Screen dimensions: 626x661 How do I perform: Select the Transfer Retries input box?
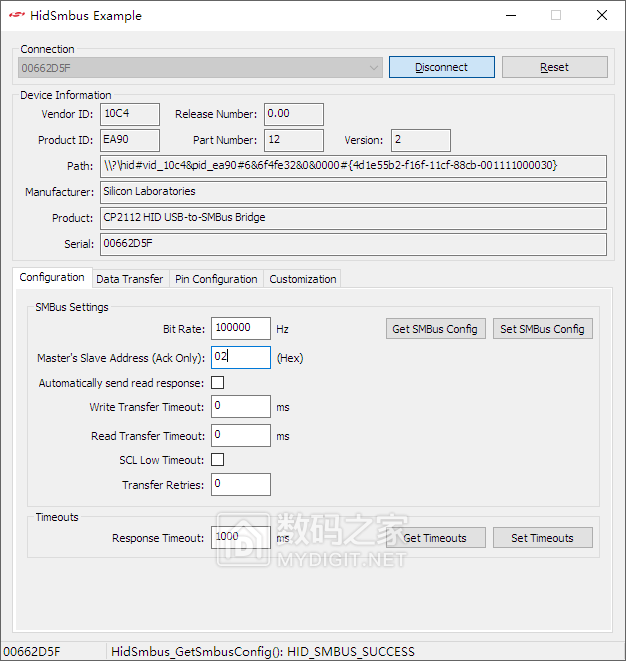(240, 484)
